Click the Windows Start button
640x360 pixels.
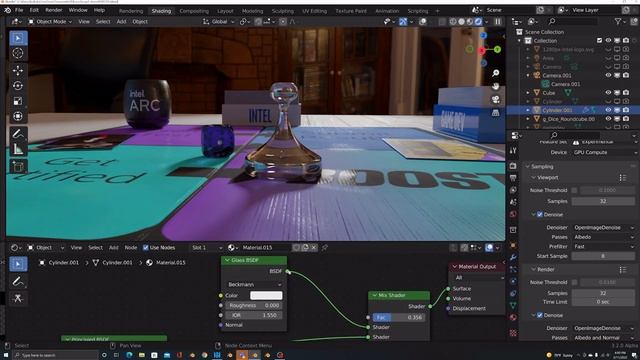pos(7,355)
